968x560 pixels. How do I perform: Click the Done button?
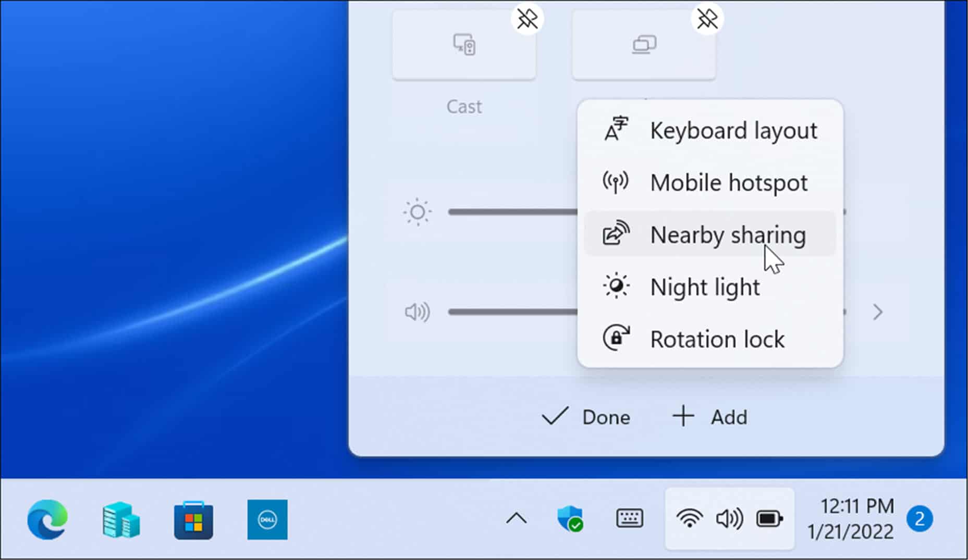[x=586, y=417]
